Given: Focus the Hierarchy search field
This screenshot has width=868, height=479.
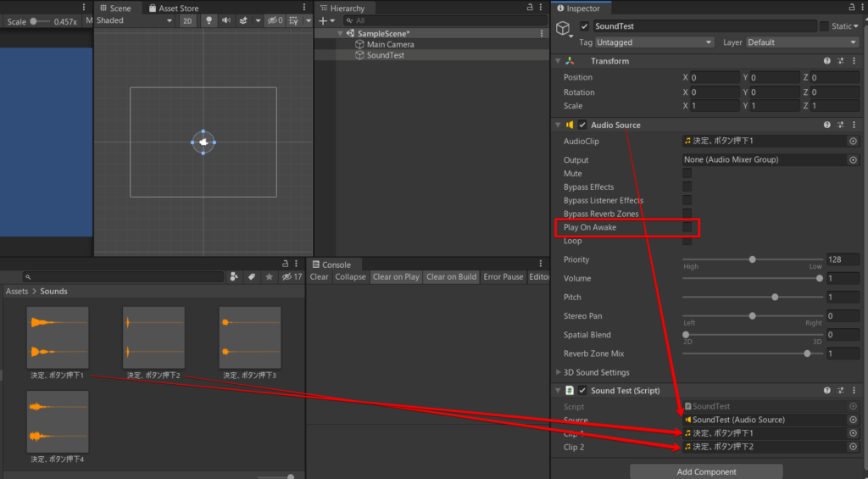Looking at the screenshot, I should pyautogui.click(x=445, y=20).
